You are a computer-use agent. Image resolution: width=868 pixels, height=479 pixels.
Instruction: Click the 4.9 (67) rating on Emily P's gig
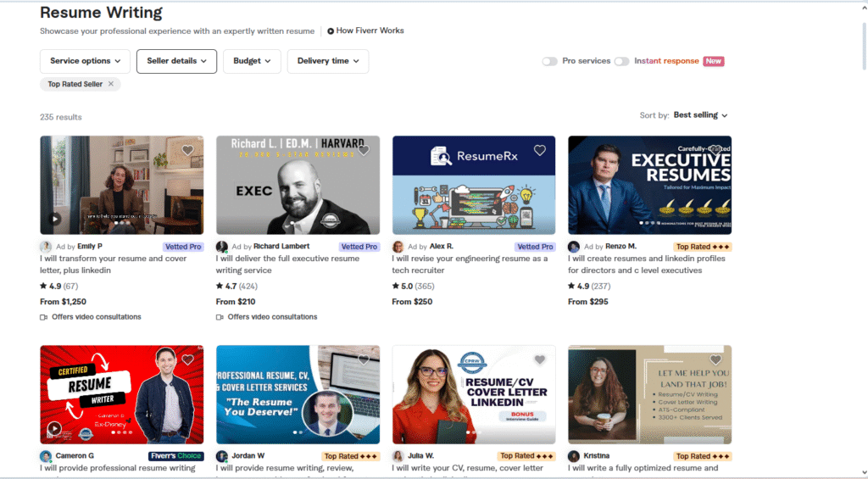(x=58, y=287)
